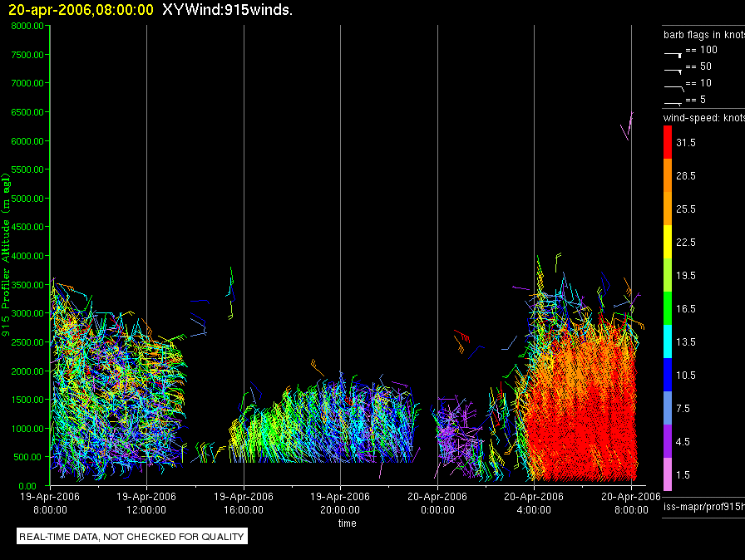Image resolution: width=745 pixels, height=560 pixels.
Task: Click the 1.5 wind-speed scale value
Action: (x=683, y=474)
